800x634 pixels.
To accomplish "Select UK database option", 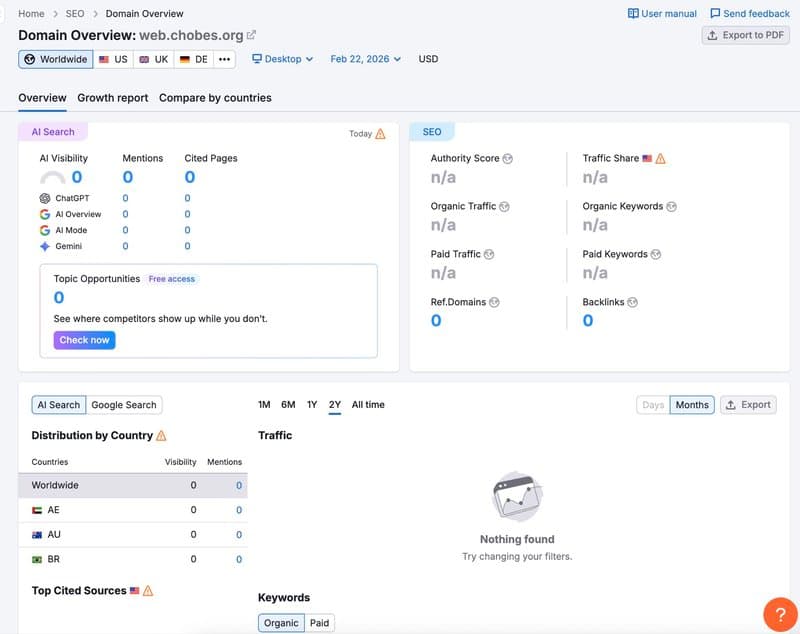I will pos(154,59).
